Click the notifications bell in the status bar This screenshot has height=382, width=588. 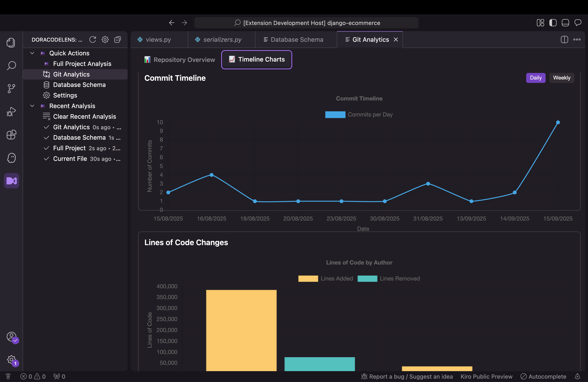click(577, 376)
